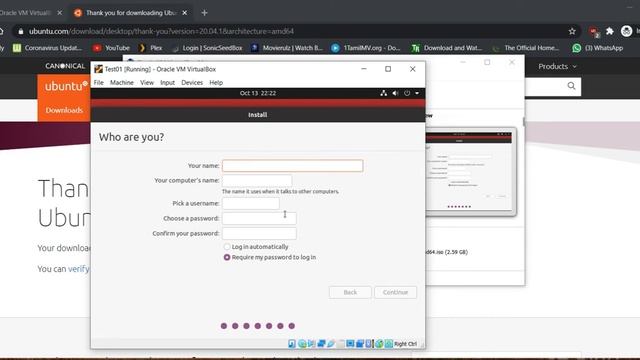Open the Login SonicSeedBox bookmark
The width and height of the screenshot is (640, 360).
tap(207, 48)
